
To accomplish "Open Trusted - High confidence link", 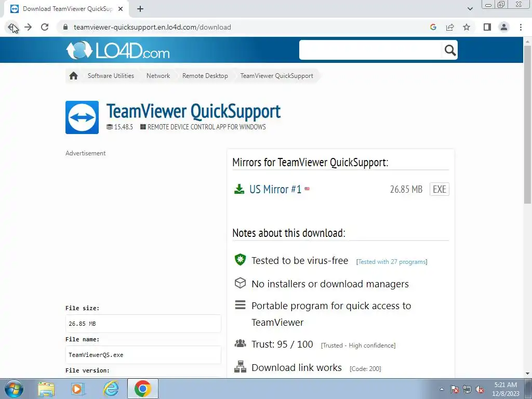I will coord(358,345).
